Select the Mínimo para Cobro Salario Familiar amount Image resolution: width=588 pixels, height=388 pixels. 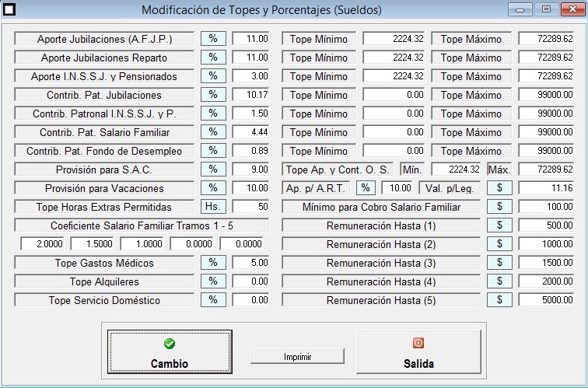pos(545,207)
